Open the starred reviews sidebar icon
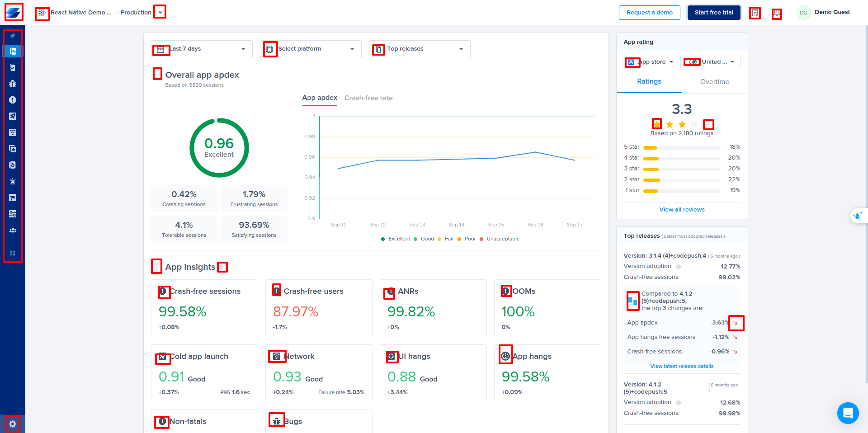The width and height of the screenshot is (868, 433). point(13,149)
